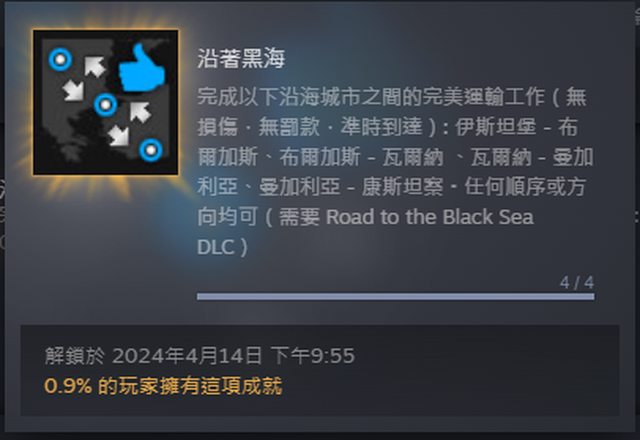
Task: Click the Road to the Black Sea text
Action: point(430,217)
